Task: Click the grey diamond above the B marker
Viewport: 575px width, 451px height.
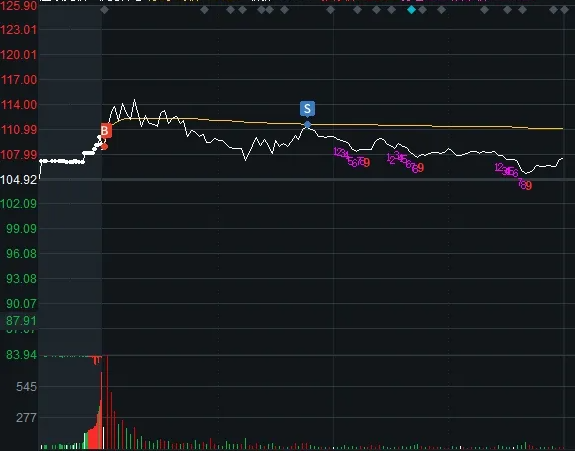Action: click(105, 10)
